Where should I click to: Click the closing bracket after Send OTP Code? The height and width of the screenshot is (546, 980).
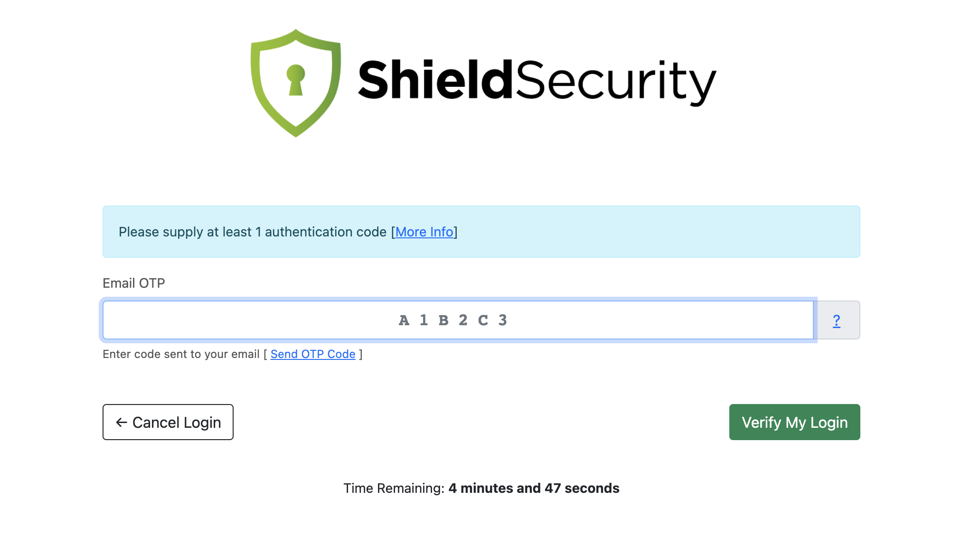click(361, 354)
